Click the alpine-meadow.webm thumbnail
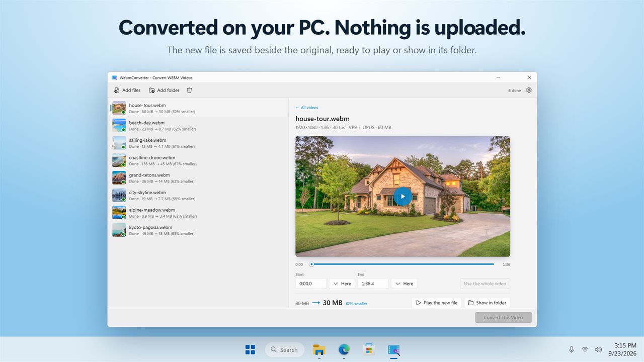The image size is (644, 362). point(119,213)
